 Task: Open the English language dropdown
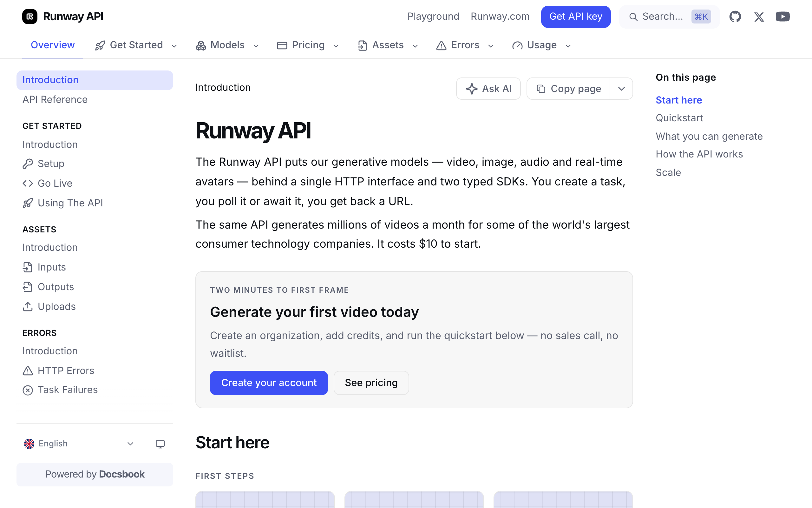click(79, 444)
